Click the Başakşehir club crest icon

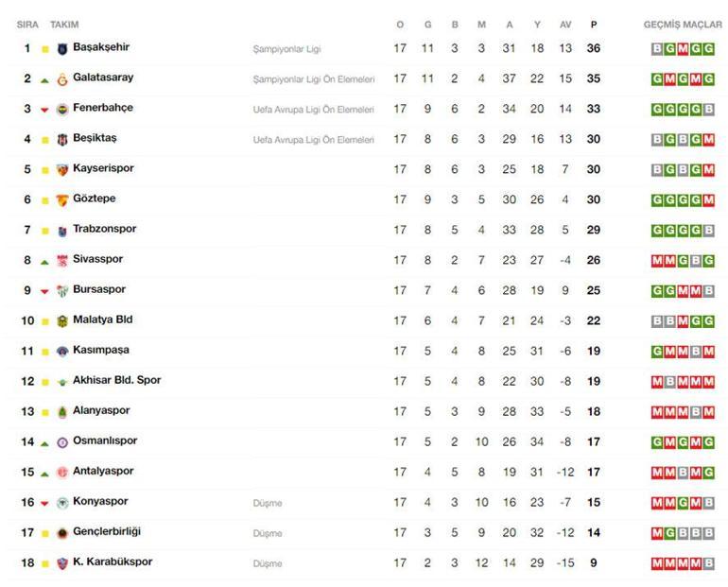click(62, 49)
